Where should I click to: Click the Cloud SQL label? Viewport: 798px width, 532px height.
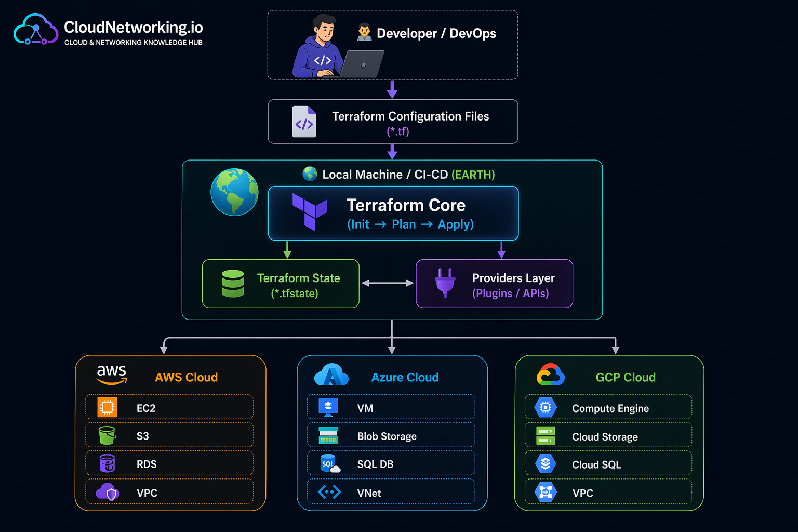596,465
